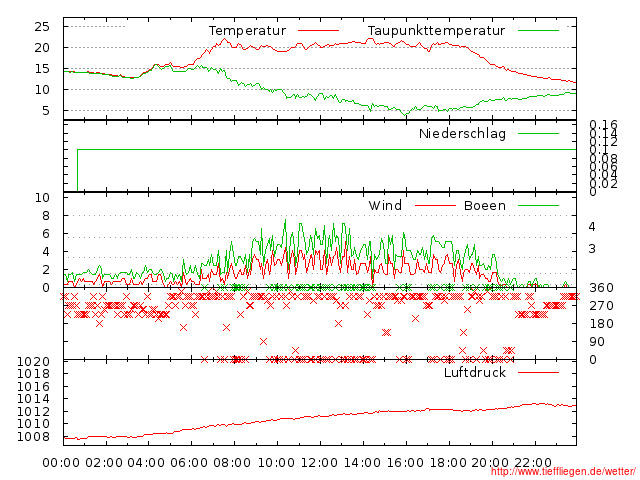Click the 18:00 time axis label
The width and height of the screenshot is (640, 480).
point(448,463)
